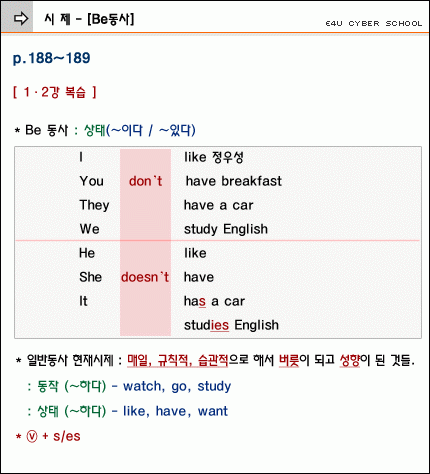The height and width of the screenshot is (474, 430).
Task: Click the red word don't
Action: pos(145,181)
